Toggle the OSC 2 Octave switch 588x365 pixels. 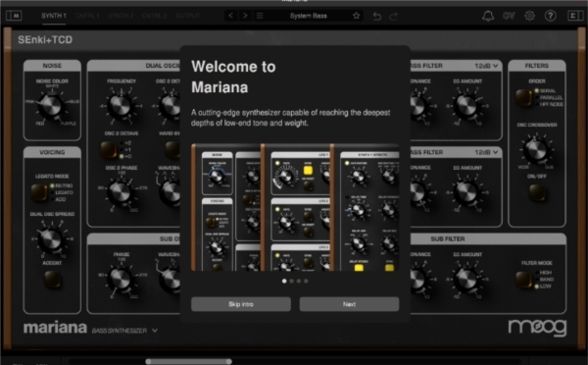[x=108, y=149]
